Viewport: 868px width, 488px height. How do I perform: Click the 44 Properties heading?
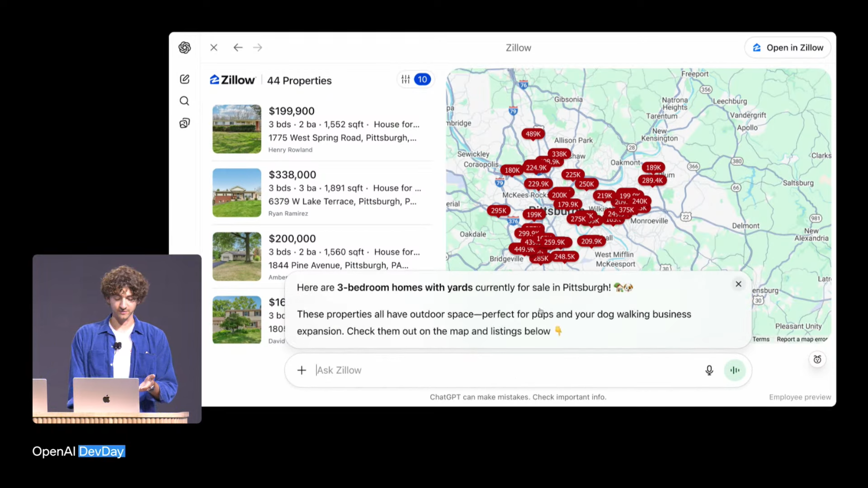tap(299, 81)
